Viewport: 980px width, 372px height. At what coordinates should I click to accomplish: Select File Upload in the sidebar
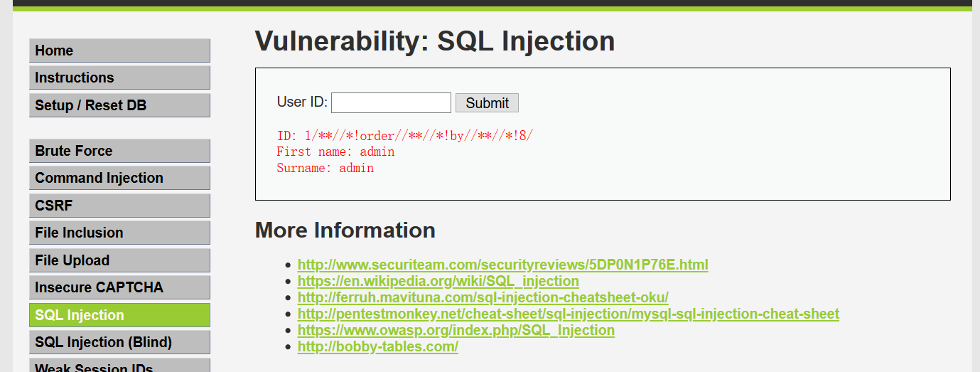119,260
